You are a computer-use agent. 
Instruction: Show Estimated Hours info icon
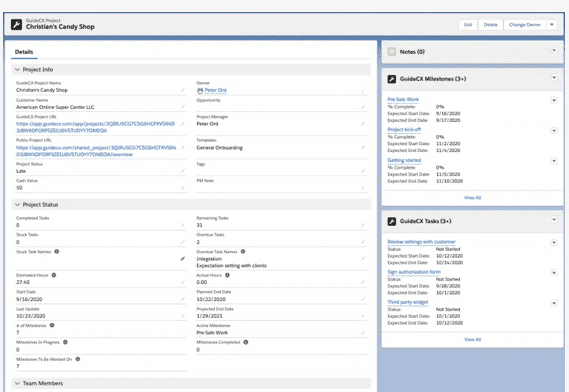click(x=54, y=275)
